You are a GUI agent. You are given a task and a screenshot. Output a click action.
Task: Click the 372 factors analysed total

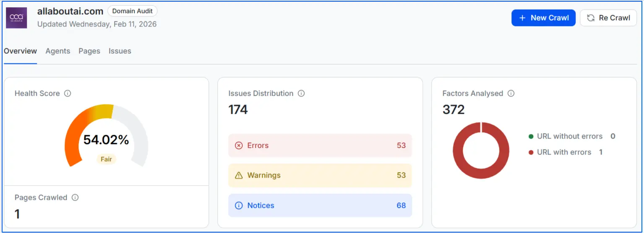pyautogui.click(x=454, y=110)
